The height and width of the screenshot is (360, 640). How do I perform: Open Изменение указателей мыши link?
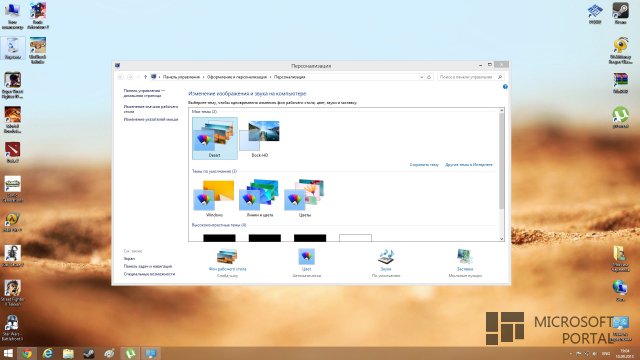[151, 119]
